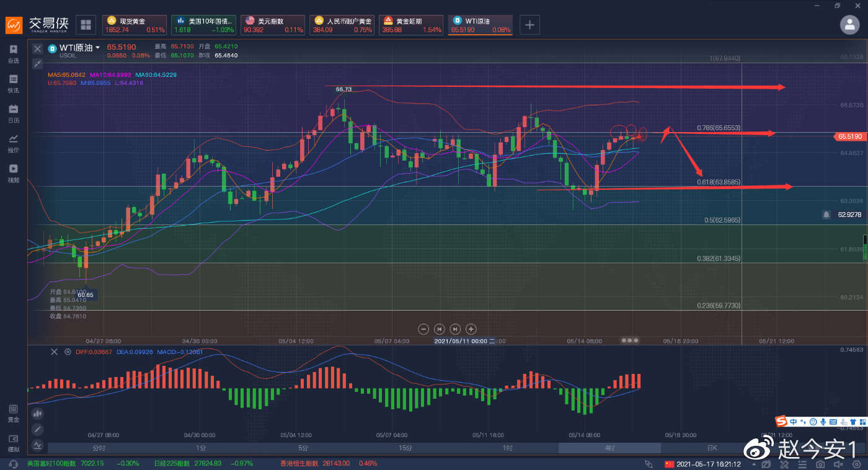Click the 0.618(63.8585) Fibonacci level label

click(719, 182)
